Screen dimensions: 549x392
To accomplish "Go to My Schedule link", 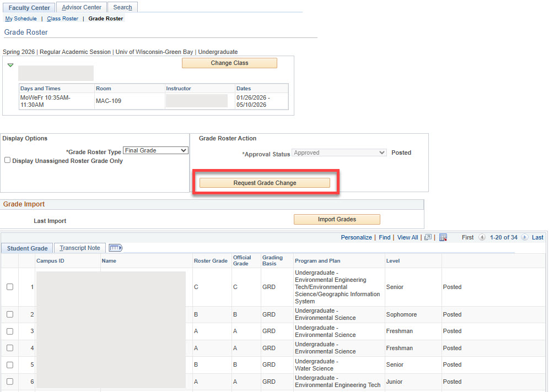I will point(20,19).
